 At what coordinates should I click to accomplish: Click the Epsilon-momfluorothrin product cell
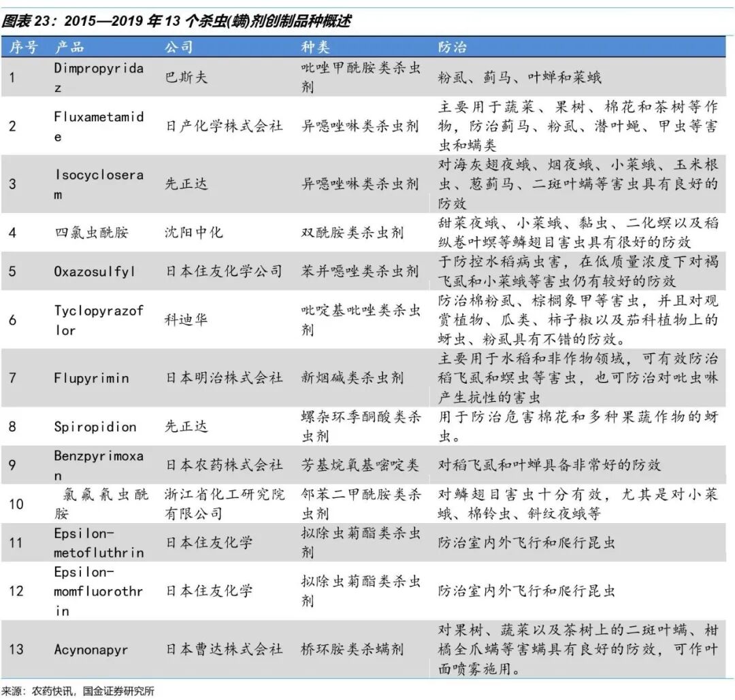pos(99,591)
